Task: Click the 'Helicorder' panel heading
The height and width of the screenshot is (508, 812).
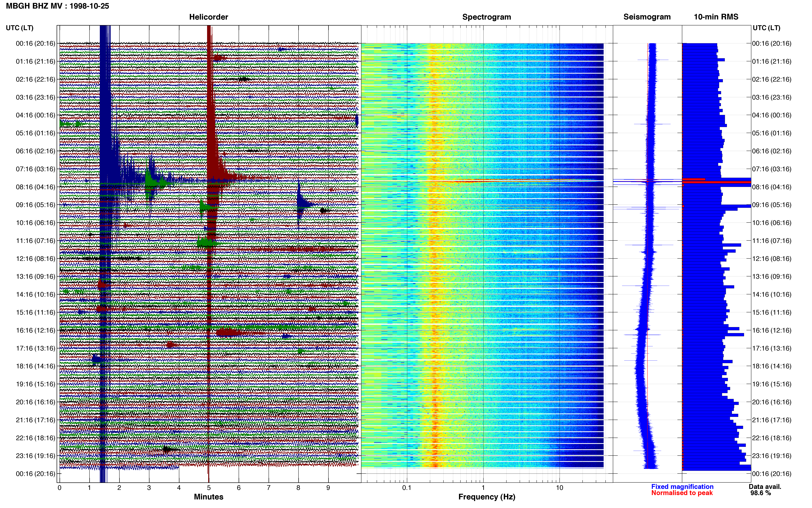Action: coord(209,17)
